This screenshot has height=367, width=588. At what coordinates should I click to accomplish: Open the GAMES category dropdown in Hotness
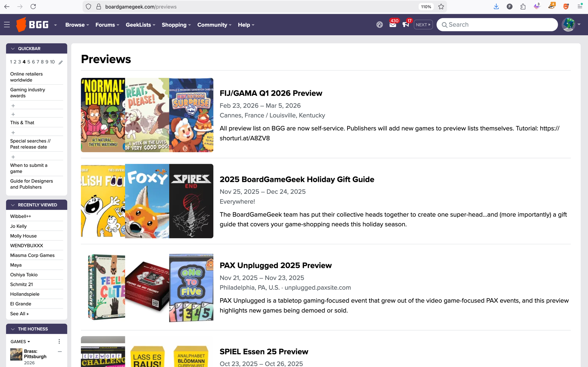pos(20,341)
